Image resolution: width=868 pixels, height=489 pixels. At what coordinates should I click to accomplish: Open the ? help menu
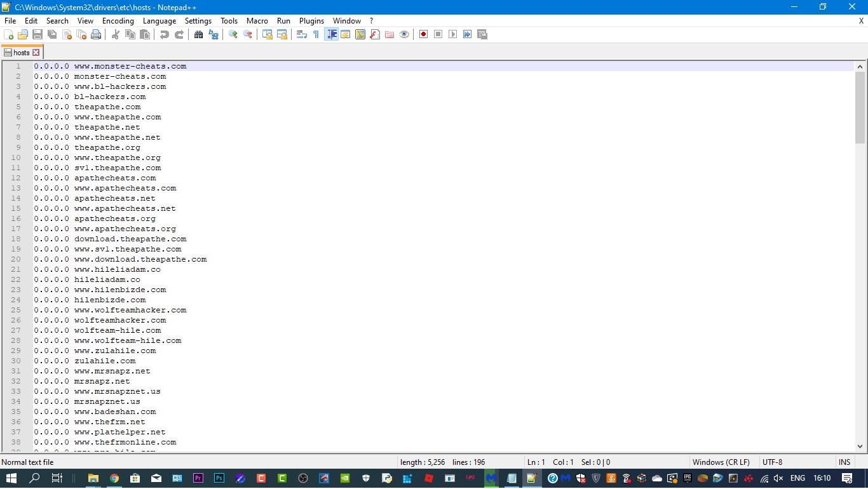(x=372, y=21)
